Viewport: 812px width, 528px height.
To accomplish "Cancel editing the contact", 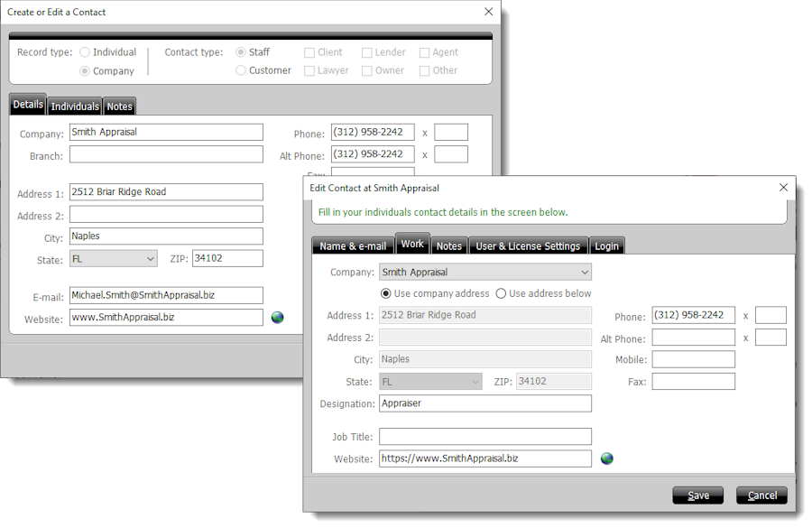I will pos(761,496).
